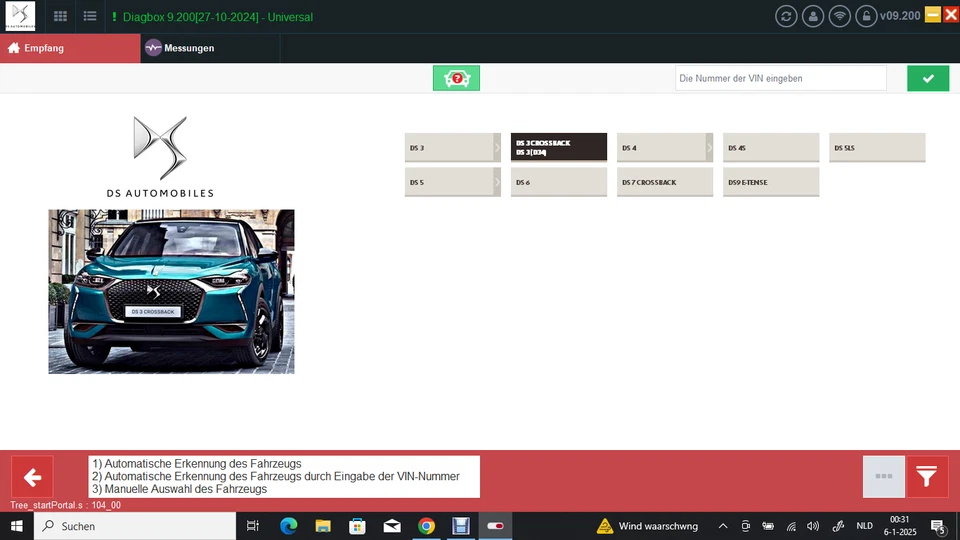Click the battery tray icon
The height and width of the screenshot is (540, 960).
tap(768, 526)
